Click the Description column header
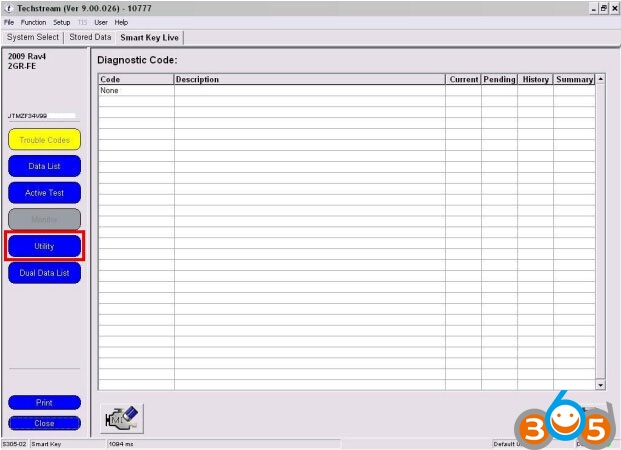 pos(310,79)
